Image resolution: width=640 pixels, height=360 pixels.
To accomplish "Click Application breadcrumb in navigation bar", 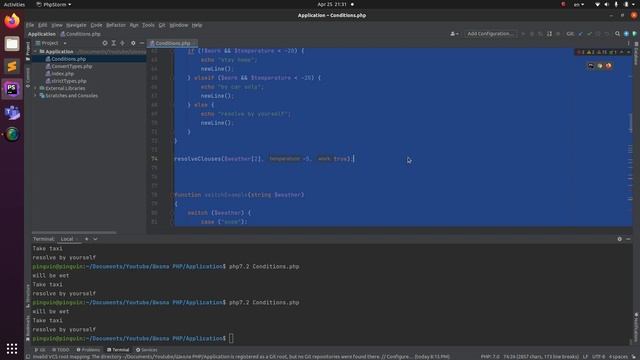I will click(x=42, y=34).
